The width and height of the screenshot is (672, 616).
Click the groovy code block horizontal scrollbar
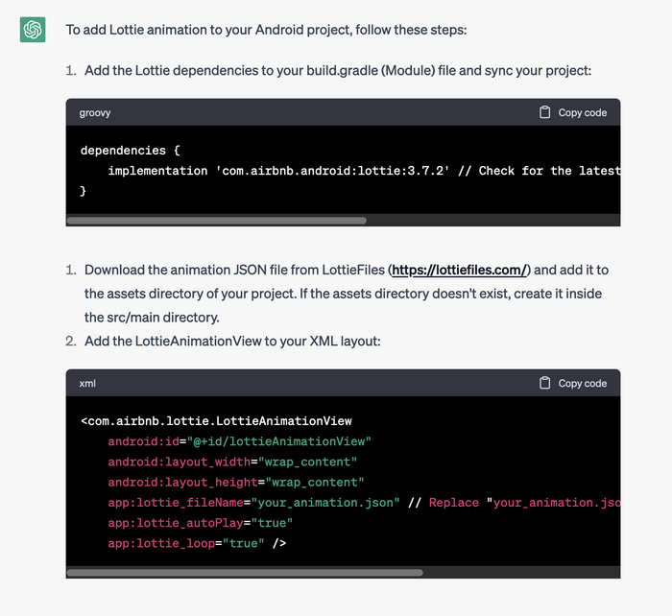coord(216,220)
